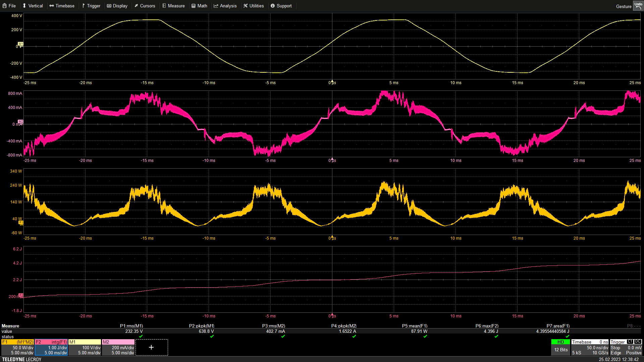Open the Utilities menu
Viewport: 644px width, 362px height.
[x=254, y=6]
